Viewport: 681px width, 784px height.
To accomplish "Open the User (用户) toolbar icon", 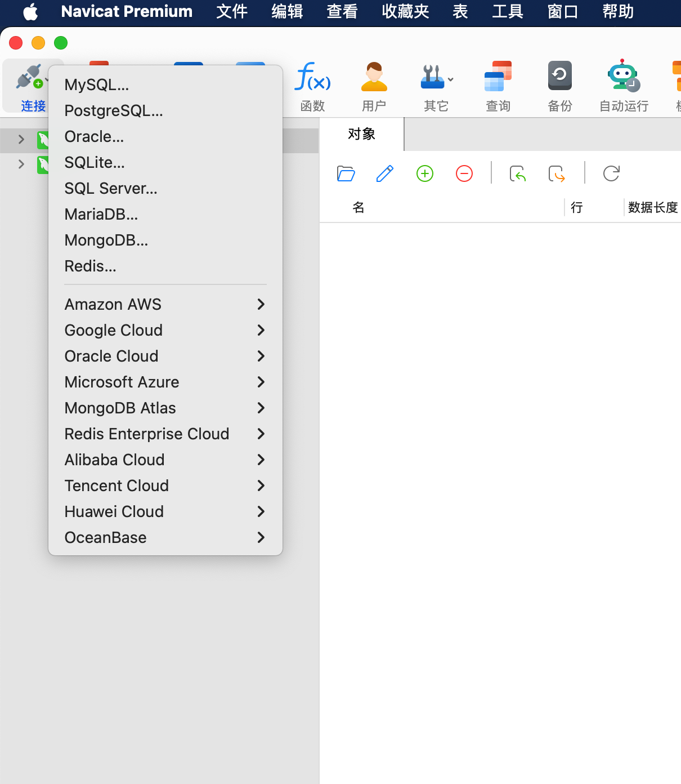I will point(374,77).
